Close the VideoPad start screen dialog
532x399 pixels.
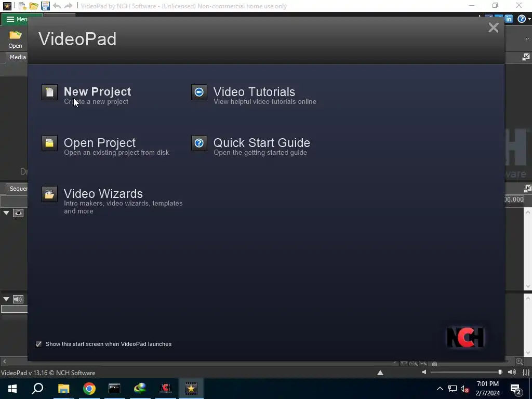coord(494,28)
